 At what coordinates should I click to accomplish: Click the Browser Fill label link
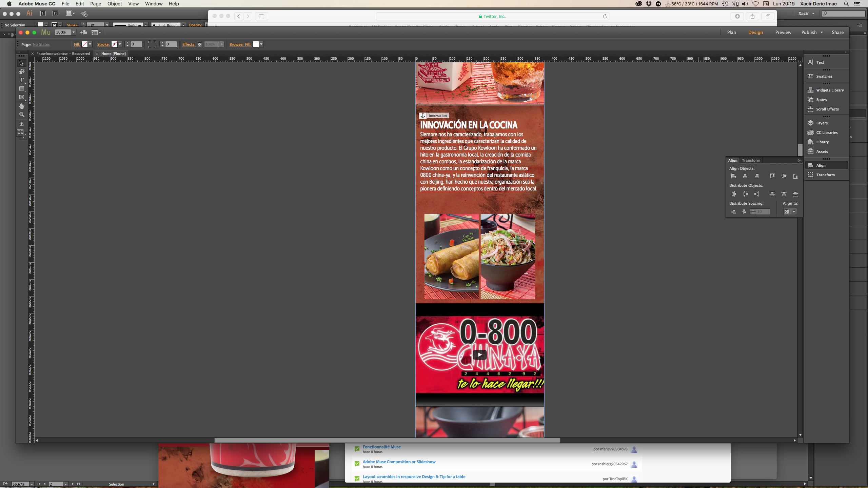(x=240, y=44)
